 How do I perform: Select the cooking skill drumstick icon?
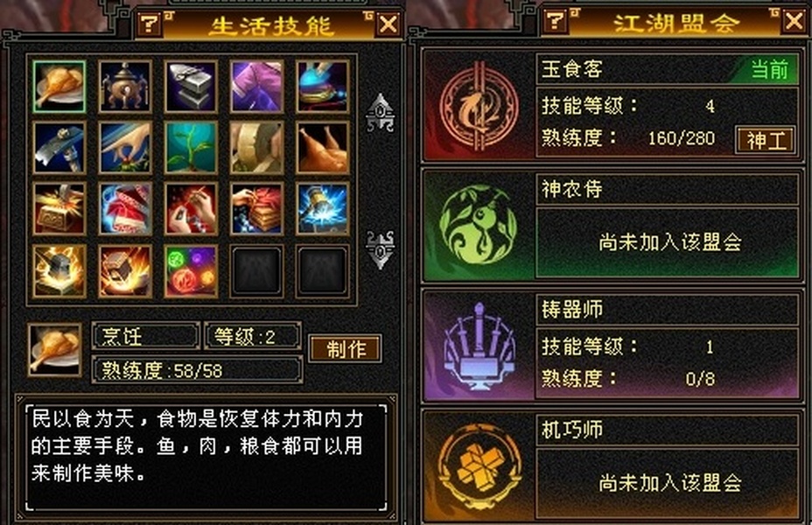(x=59, y=87)
